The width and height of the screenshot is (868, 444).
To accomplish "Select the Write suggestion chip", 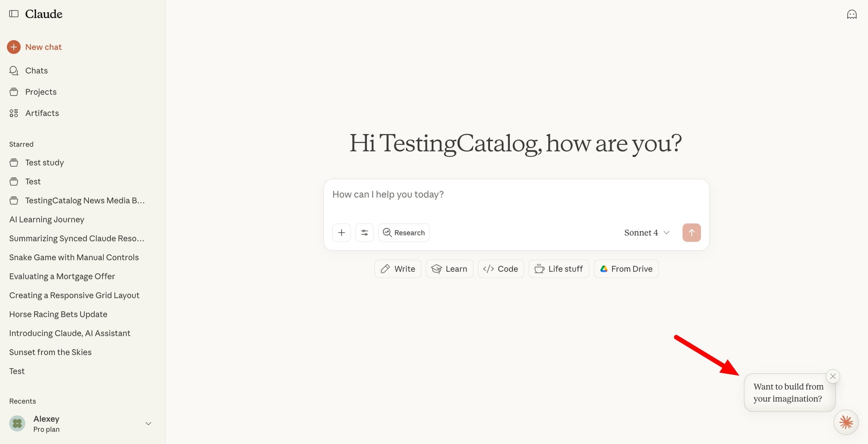I will tap(398, 269).
